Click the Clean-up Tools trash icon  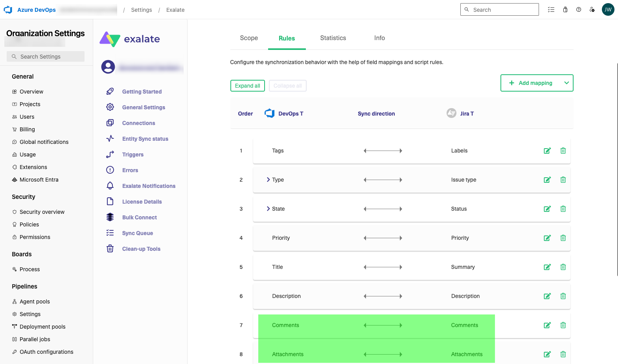click(x=110, y=248)
